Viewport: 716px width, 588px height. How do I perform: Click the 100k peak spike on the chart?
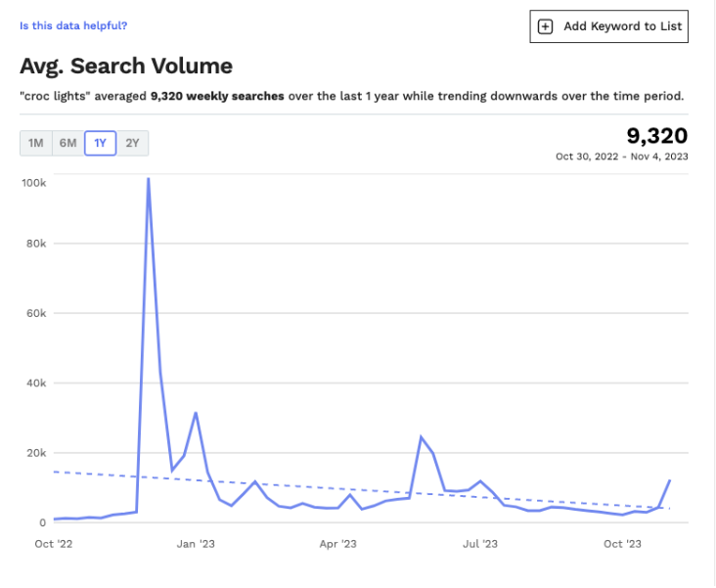[x=148, y=179]
